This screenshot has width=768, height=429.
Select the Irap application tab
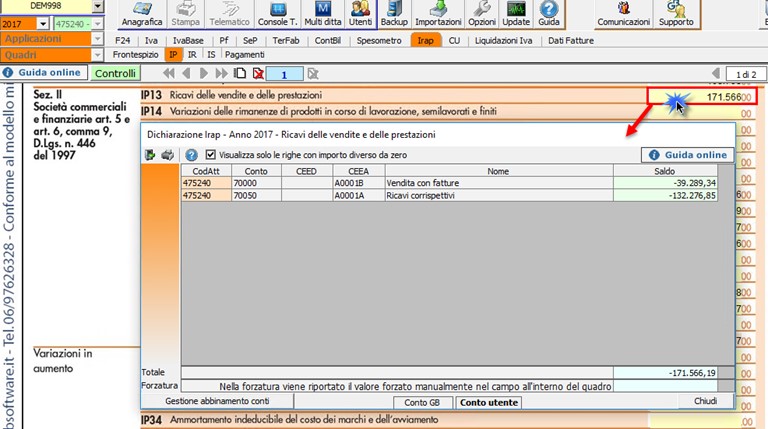(x=425, y=41)
